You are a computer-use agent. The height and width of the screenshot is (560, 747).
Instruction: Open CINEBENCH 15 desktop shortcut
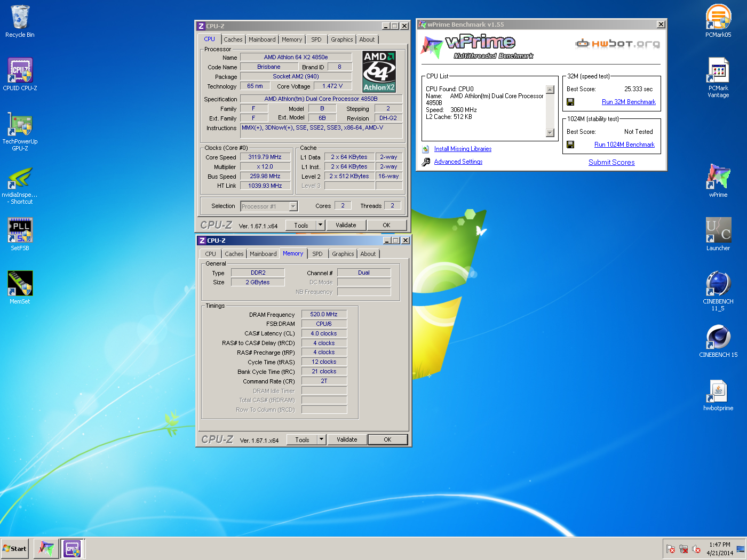(x=718, y=341)
